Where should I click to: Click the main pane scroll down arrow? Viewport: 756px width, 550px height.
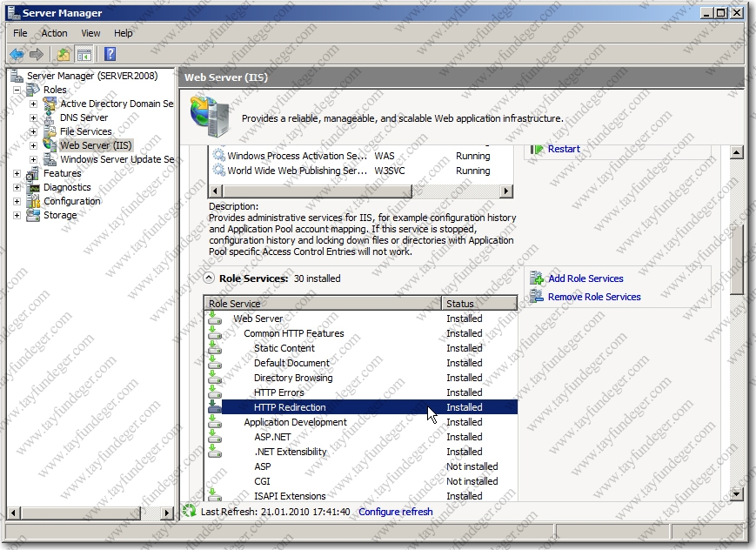pos(736,493)
